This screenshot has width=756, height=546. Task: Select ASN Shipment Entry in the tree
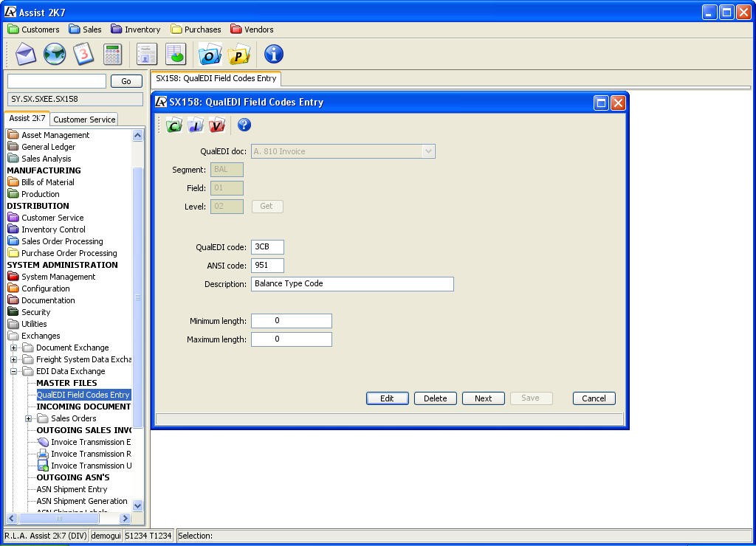click(72, 489)
